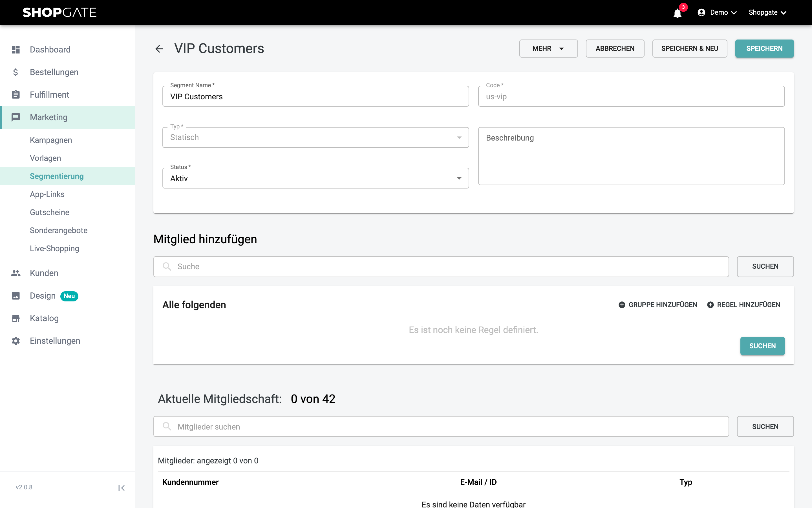Click the Dashboard grid icon
Screen dimensions: 812x508
pos(16,49)
